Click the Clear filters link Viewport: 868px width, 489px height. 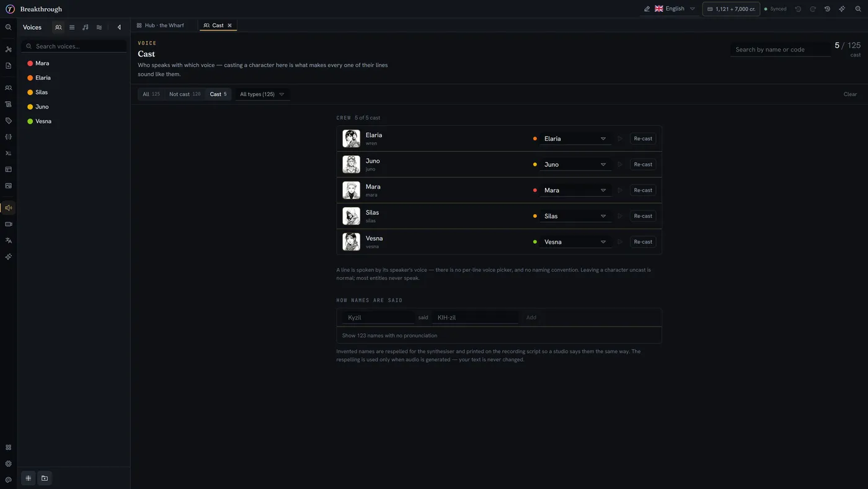pos(850,94)
